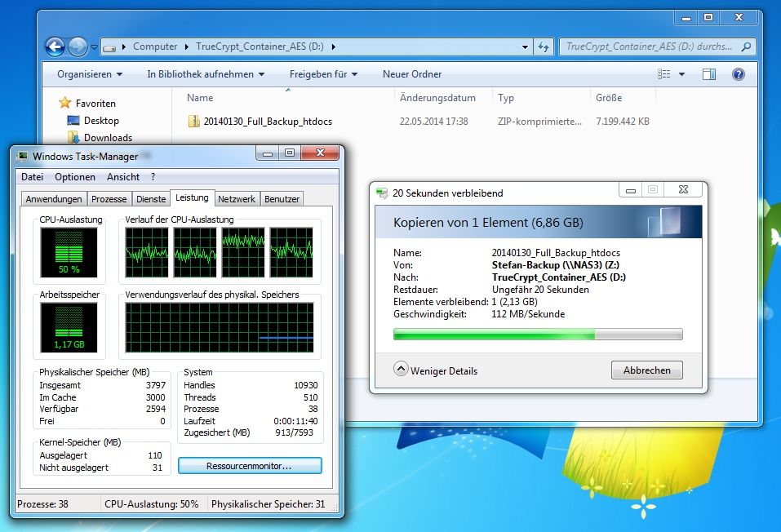This screenshot has width=781, height=532.
Task: Open the Organisieren menu
Action: click(90, 74)
